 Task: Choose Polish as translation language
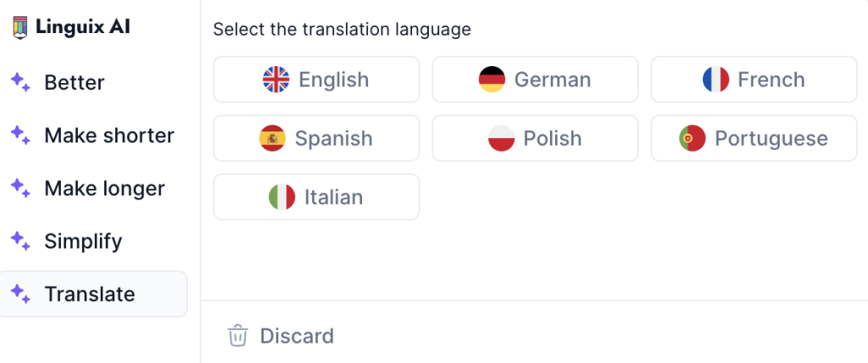pyautogui.click(x=536, y=138)
